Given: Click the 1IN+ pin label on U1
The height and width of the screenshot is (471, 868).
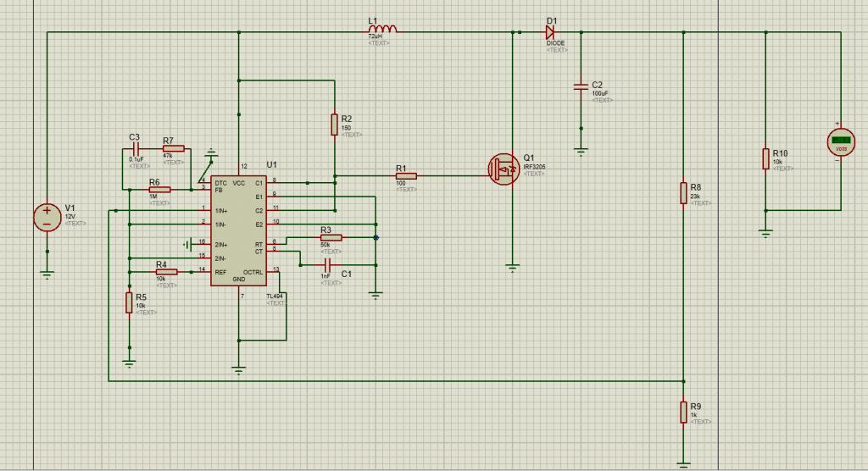Looking at the screenshot, I should (x=221, y=211).
